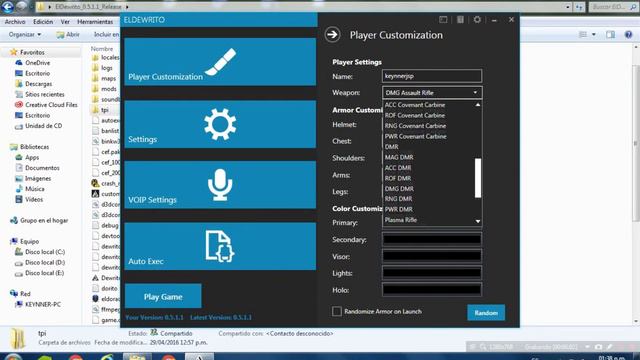Click the Nombre column header
640x360 pixels.
102,49
